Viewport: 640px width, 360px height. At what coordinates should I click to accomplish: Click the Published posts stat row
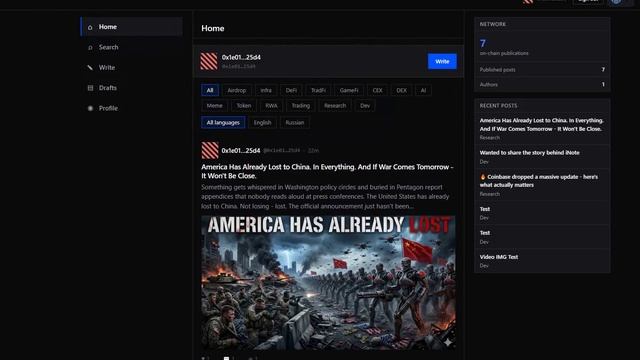[x=542, y=70]
